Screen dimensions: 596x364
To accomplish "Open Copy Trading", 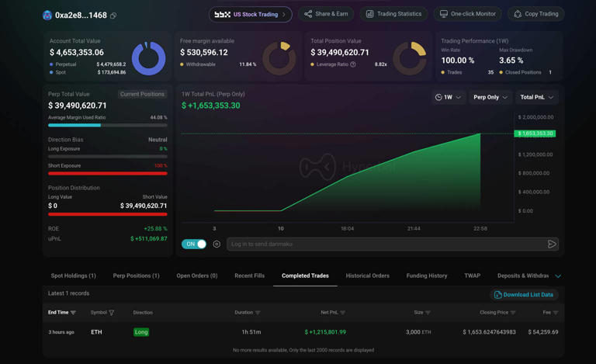I will coord(536,14).
